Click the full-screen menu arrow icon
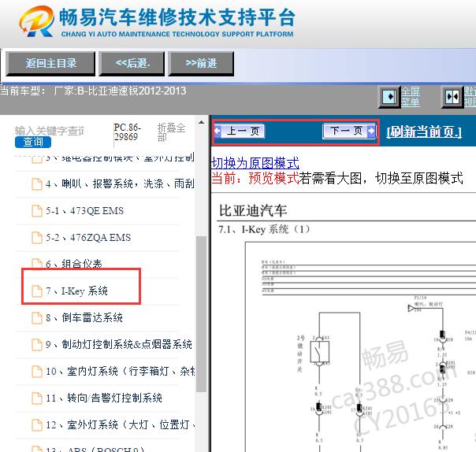 point(389,97)
